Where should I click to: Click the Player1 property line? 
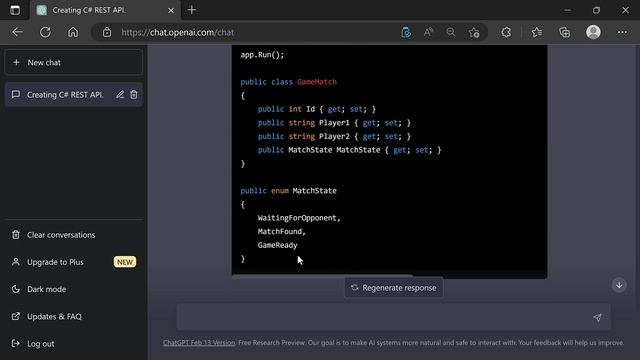tap(334, 123)
